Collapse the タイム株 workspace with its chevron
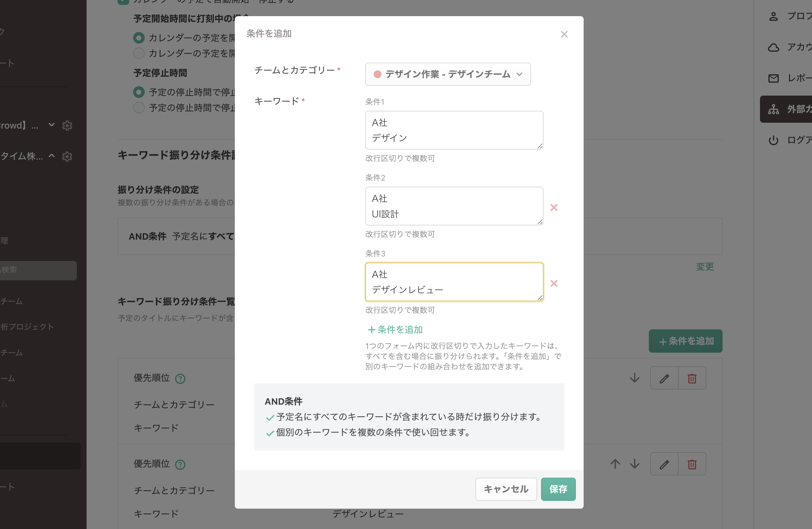812x529 pixels. 52,157
